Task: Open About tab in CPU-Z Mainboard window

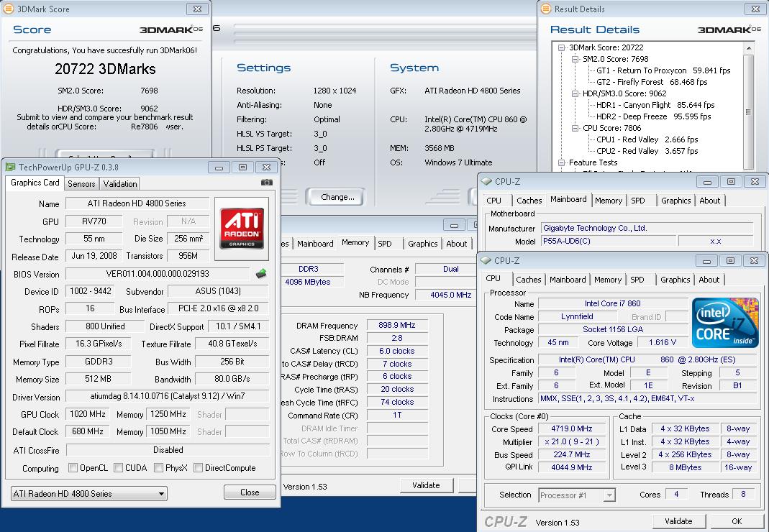Action: [x=710, y=201]
